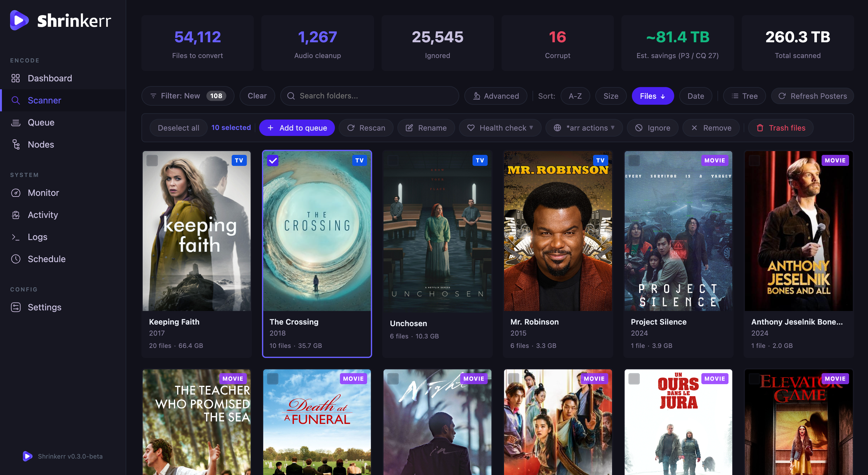Sort folders by A-Z
The width and height of the screenshot is (868, 475).
point(575,96)
